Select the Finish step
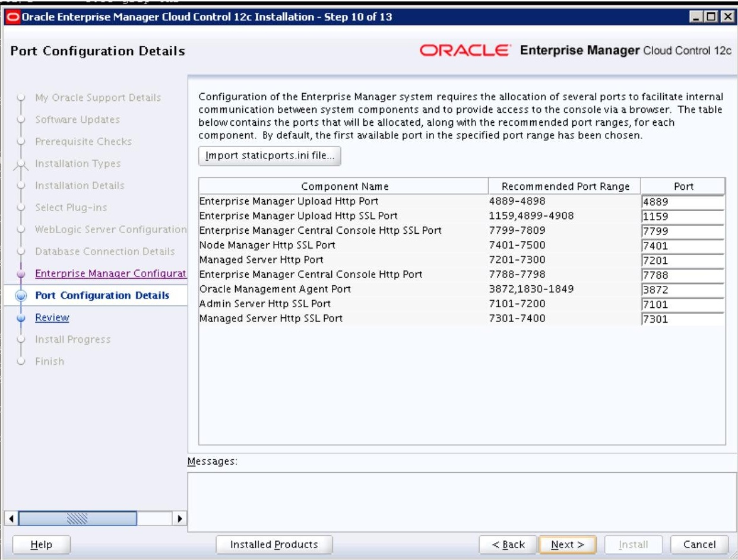 [49, 361]
